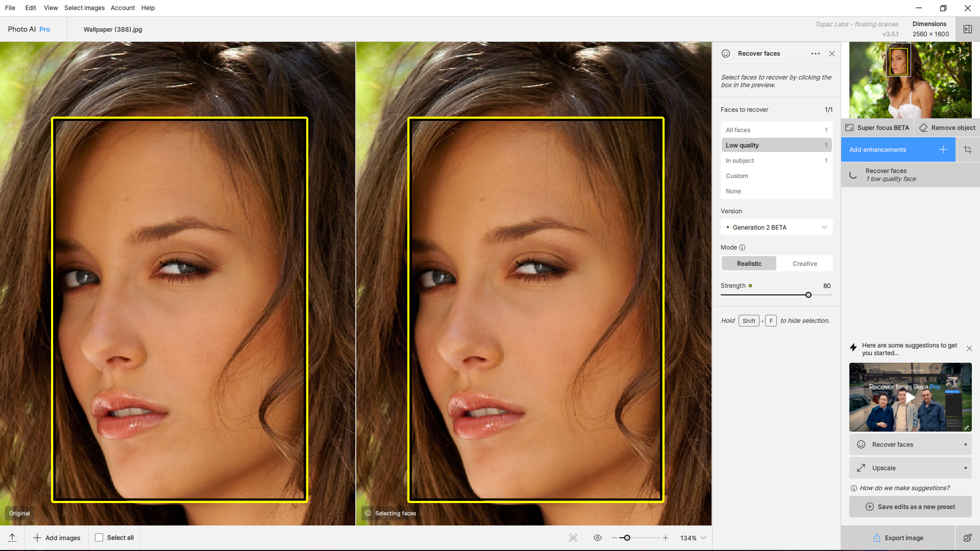Play the Recover faces like a Pro video
Viewport: 980px width, 551px height.
[910, 397]
